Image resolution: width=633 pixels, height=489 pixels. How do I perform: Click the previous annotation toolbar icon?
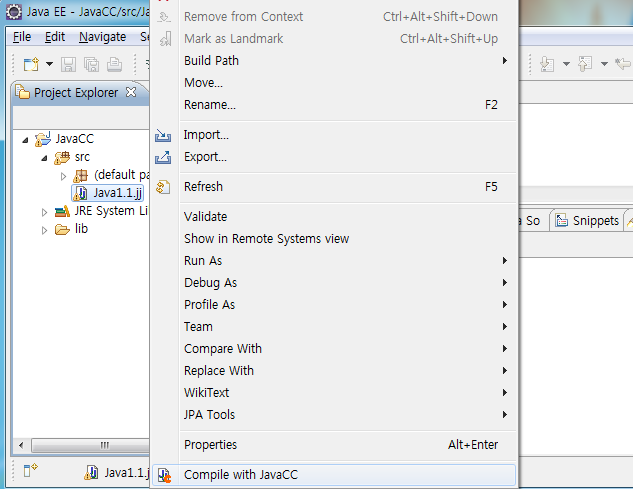coord(585,64)
